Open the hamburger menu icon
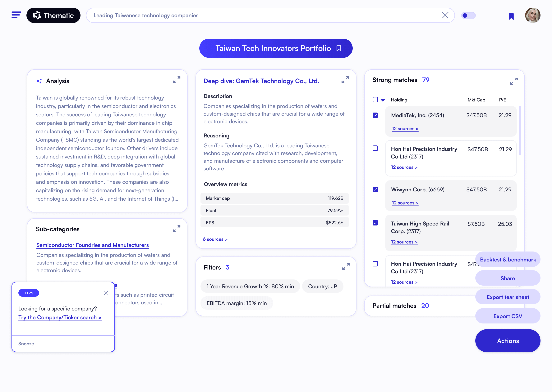This screenshot has height=392, width=552. pos(16,15)
